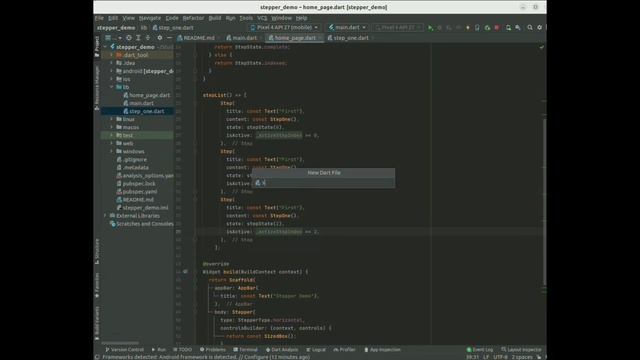The height and width of the screenshot is (360, 640).
Task: Expand all icon in project panel toolbar
Action: 138,38
